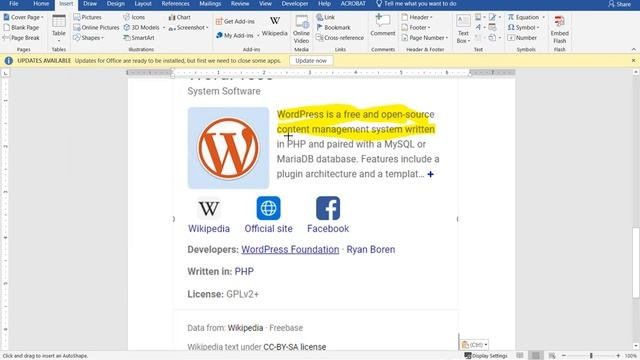The width and height of the screenshot is (640, 360).
Task: Open My Add-ins
Action: tap(235, 36)
